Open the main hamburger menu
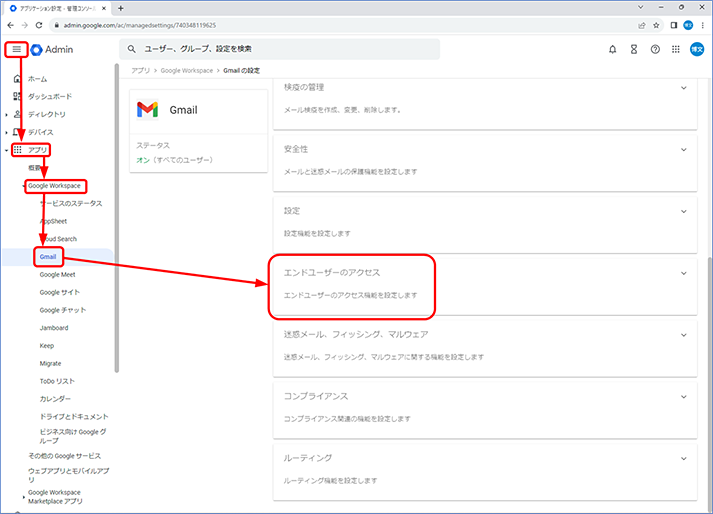The width and height of the screenshot is (713, 514). coord(16,49)
